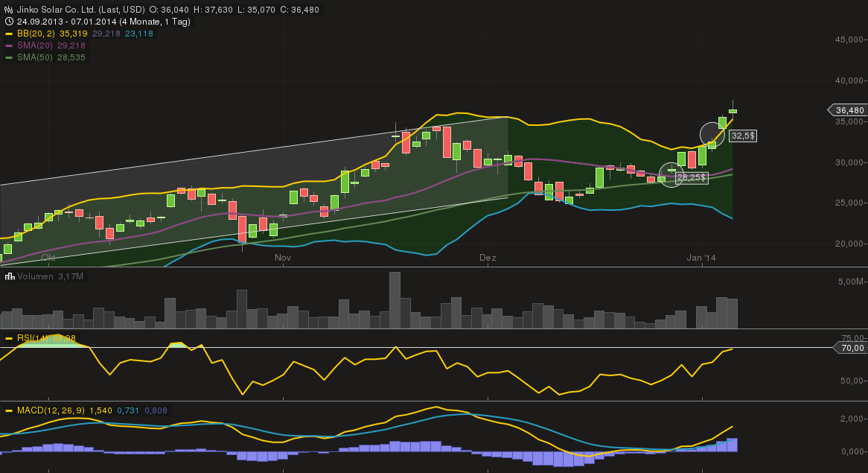This screenshot has height=473, width=868.
Task: Click the MACD histogram value 0,808
Action: pos(156,411)
